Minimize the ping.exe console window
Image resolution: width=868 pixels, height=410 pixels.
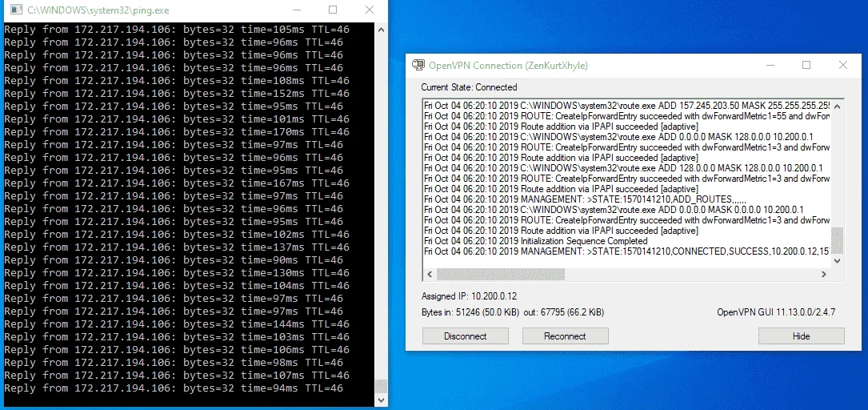297,10
